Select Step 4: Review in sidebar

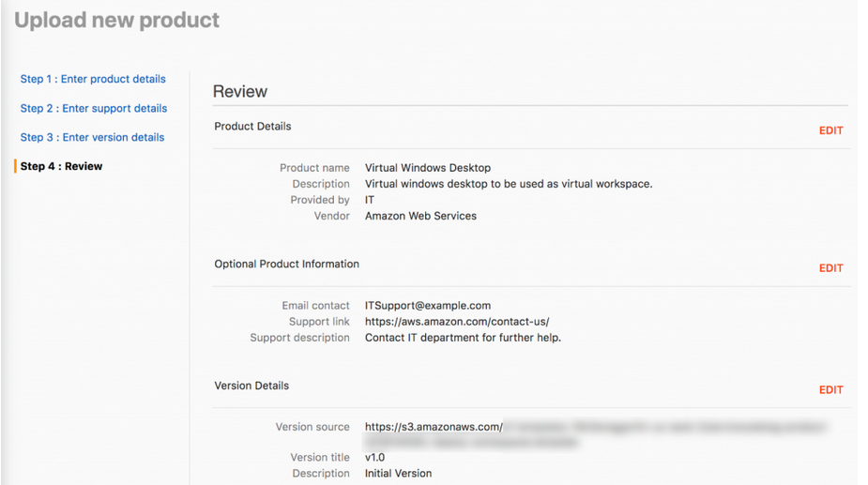coord(61,166)
